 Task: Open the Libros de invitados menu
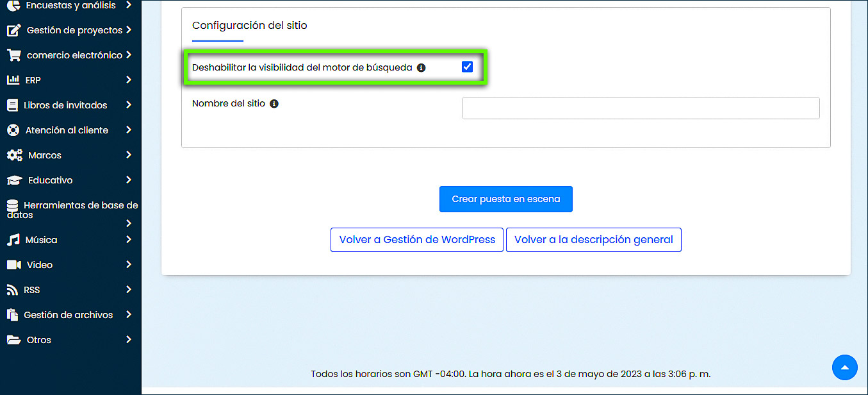coord(65,105)
